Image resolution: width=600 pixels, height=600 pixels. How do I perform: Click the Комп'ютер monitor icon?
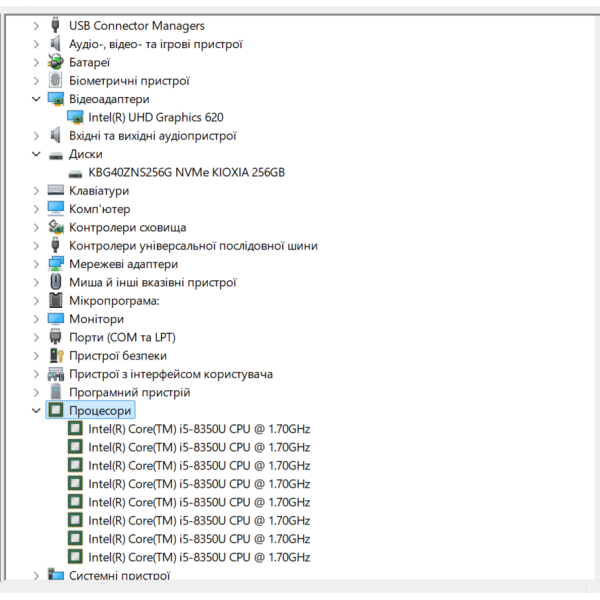coord(55,209)
